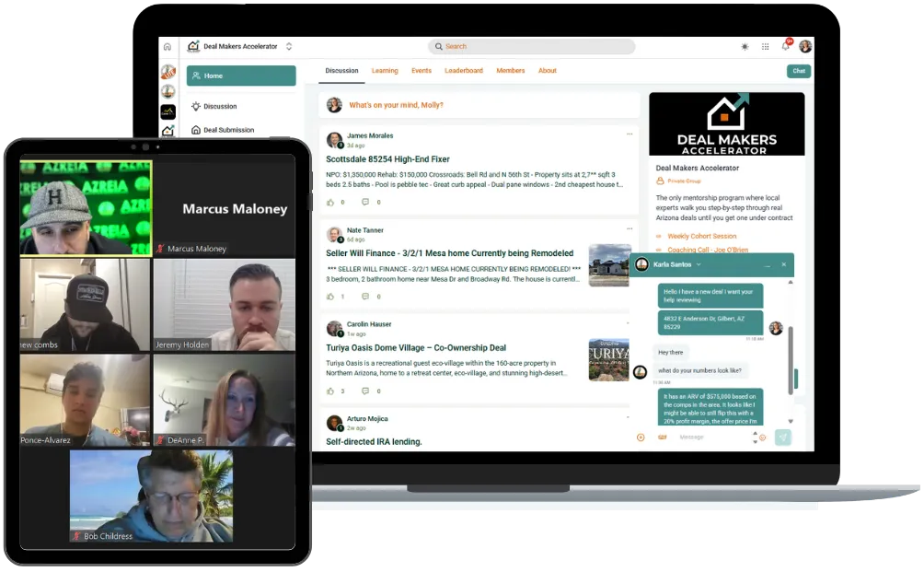The height and width of the screenshot is (572, 924).
Task: Switch to the Discussion tab
Action: [x=341, y=71]
